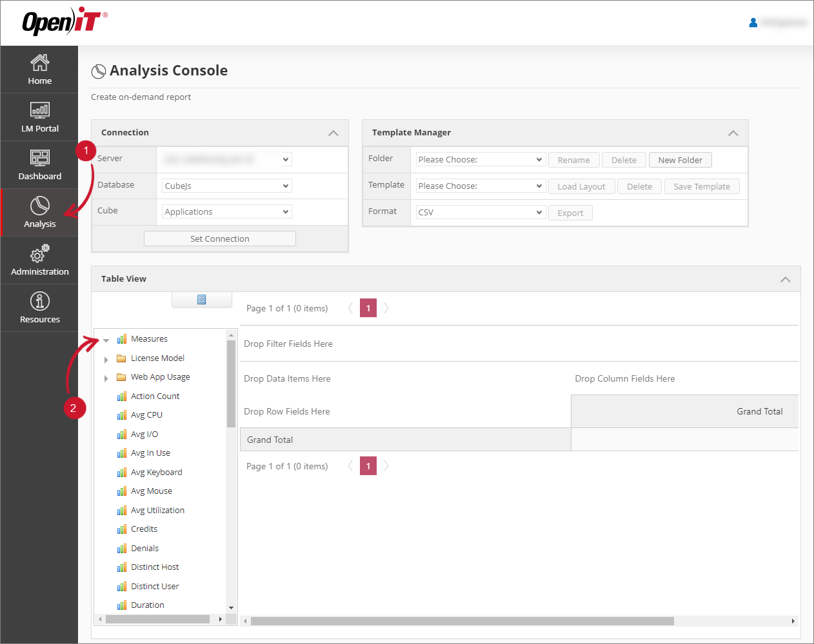814x644 pixels.
Task: Open the Home sidebar icon
Action: [39, 63]
